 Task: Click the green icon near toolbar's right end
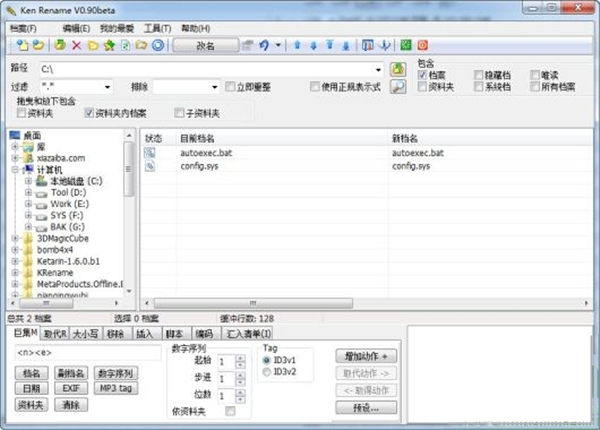click(x=405, y=45)
